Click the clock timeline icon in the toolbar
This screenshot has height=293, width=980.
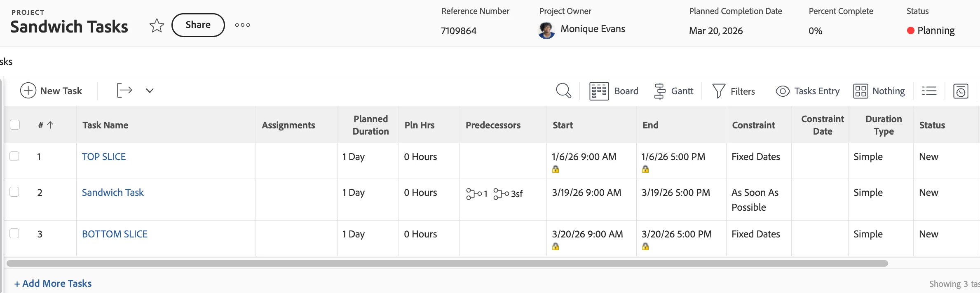[x=961, y=91]
